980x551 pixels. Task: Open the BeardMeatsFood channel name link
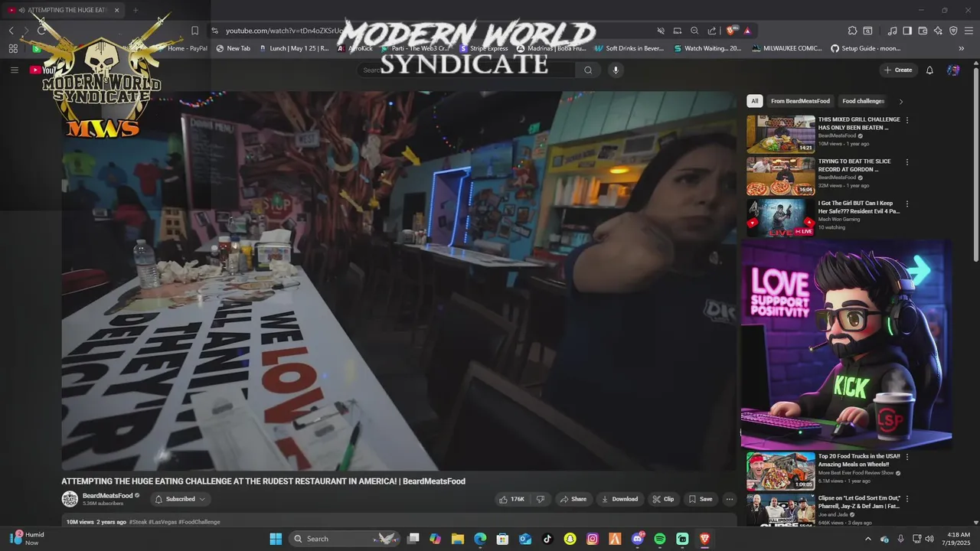coord(108,495)
